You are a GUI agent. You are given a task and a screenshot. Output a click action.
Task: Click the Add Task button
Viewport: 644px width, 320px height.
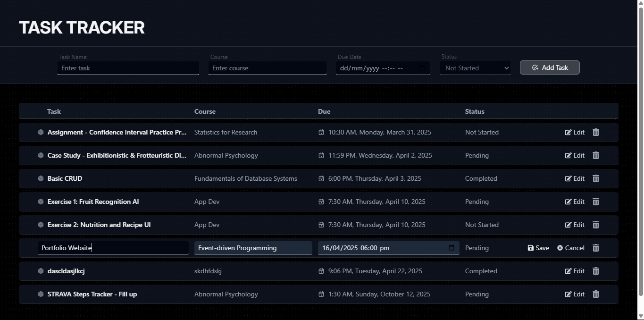click(x=549, y=67)
